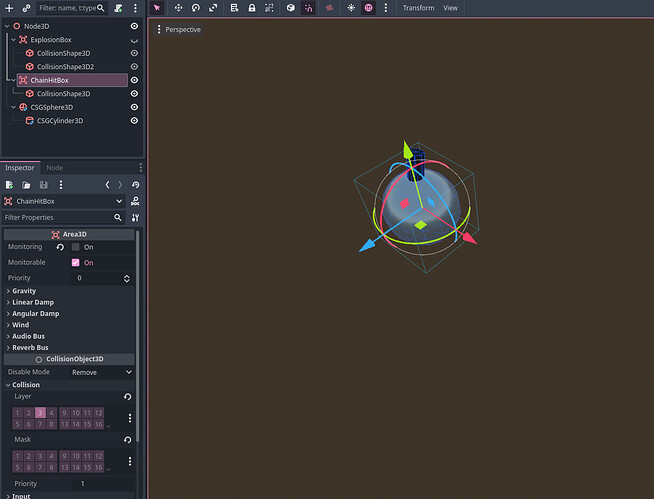This screenshot has height=499, width=654.
Task: Open collision Layer options dots menu
Action: (130, 418)
